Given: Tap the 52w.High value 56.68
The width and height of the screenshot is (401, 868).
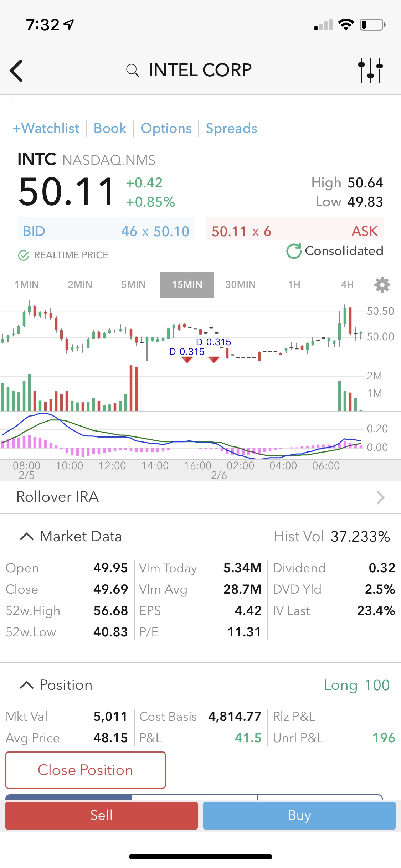Looking at the screenshot, I should click(110, 611).
